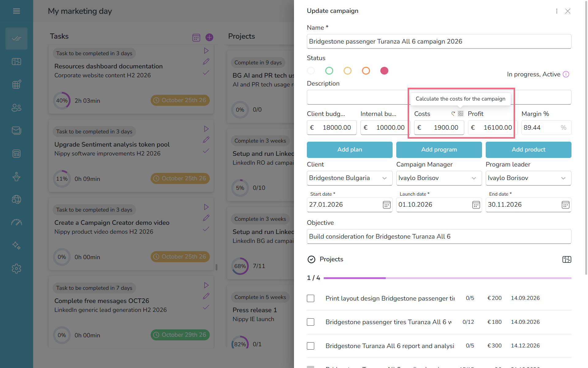Open the End date calendar picker
Screen dimensions: 588x368
pos(566,205)
